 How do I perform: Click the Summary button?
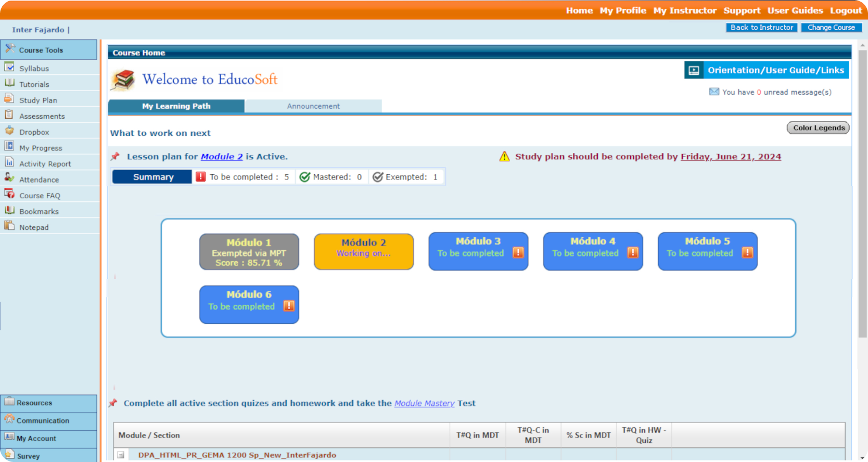[x=152, y=177]
